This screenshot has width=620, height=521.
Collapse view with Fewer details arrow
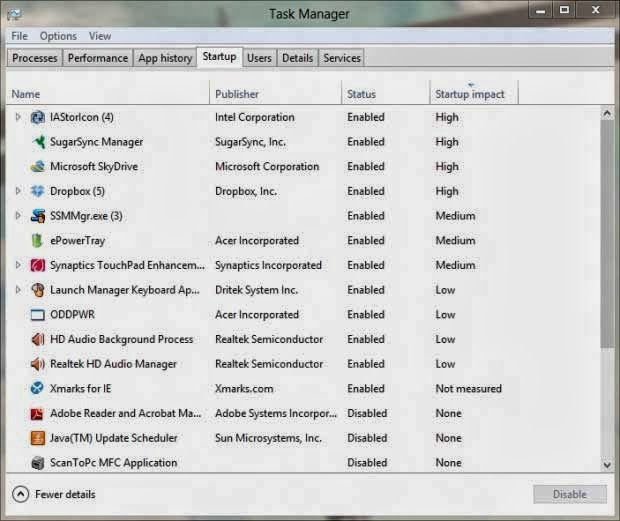click(x=21, y=494)
